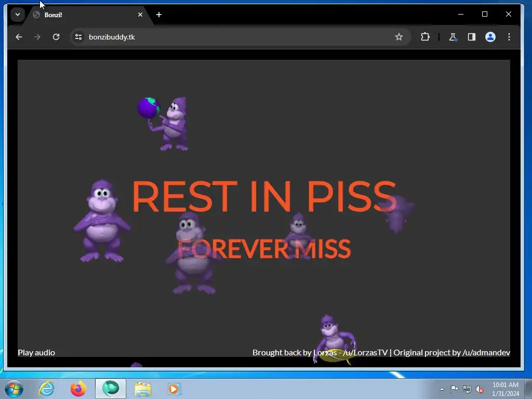Click the forward navigation arrow

click(x=37, y=37)
